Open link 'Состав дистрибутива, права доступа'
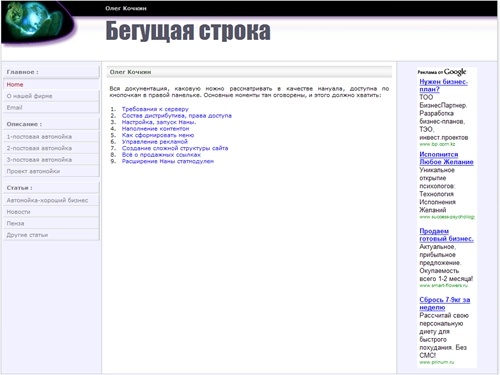The width and height of the screenshot is (500, 375). (x=177, y=116)
